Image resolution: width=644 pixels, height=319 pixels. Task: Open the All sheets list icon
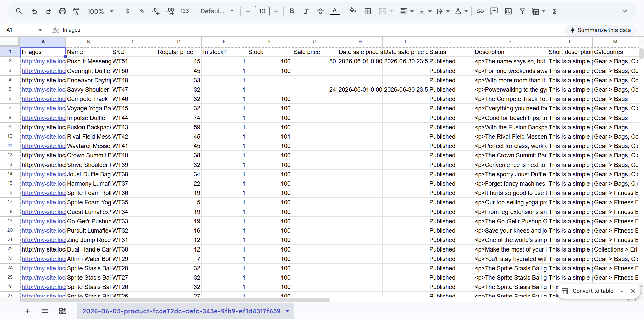coord(45,311)
